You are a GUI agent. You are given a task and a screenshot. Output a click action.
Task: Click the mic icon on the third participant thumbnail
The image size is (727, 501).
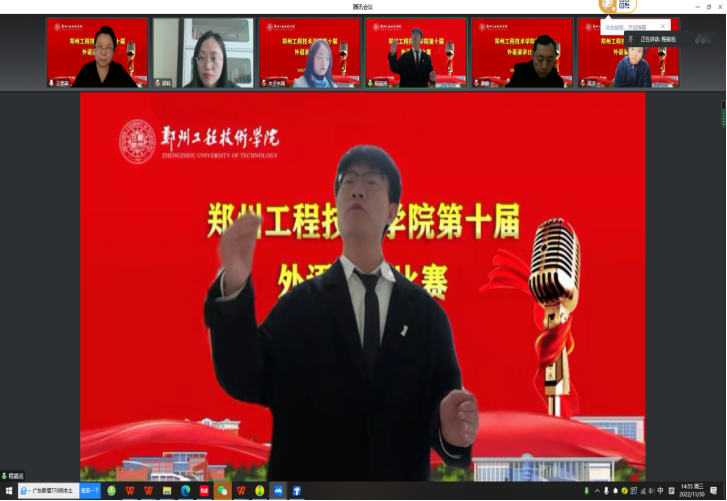264,83
